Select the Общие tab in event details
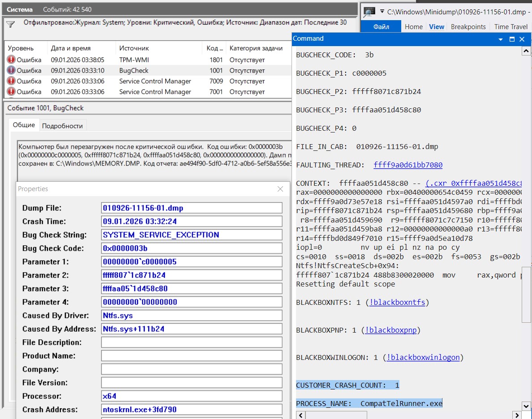This screenshot has height=419, width=532. (24, 125)
